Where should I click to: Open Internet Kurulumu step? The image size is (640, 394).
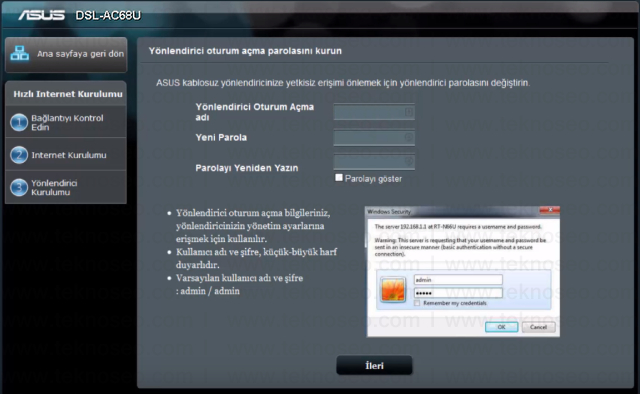[x=66, y=155]
